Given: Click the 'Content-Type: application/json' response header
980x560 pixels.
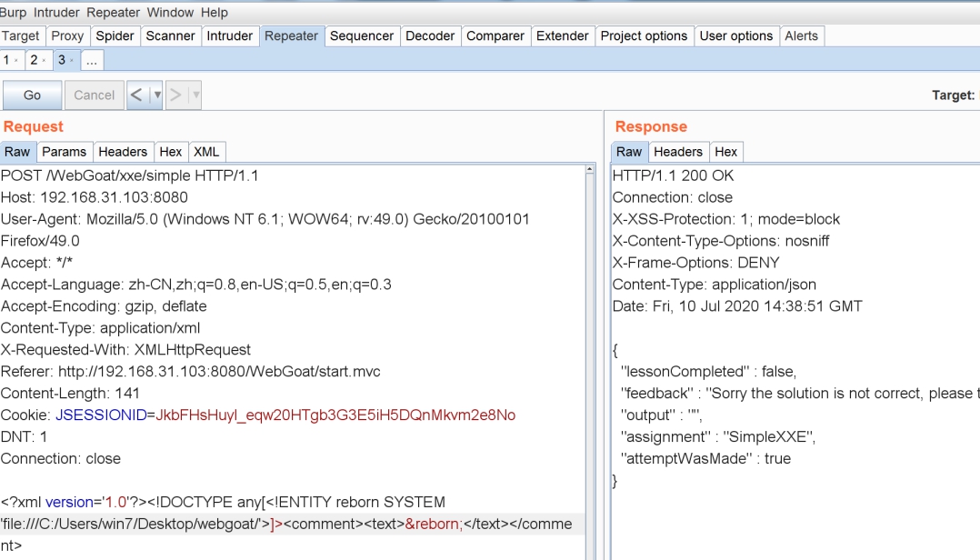Looking at the screenshot, I should point(715,285).
